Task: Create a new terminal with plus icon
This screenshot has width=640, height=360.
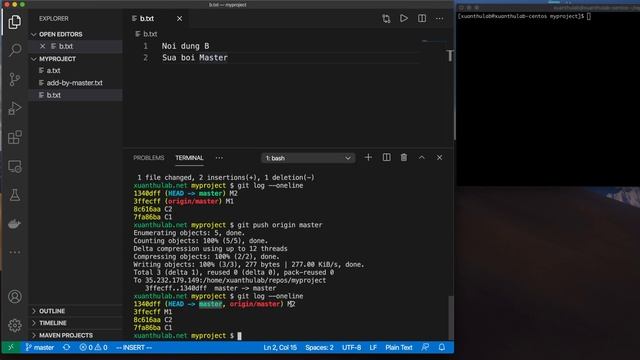Action: point(368,158)
